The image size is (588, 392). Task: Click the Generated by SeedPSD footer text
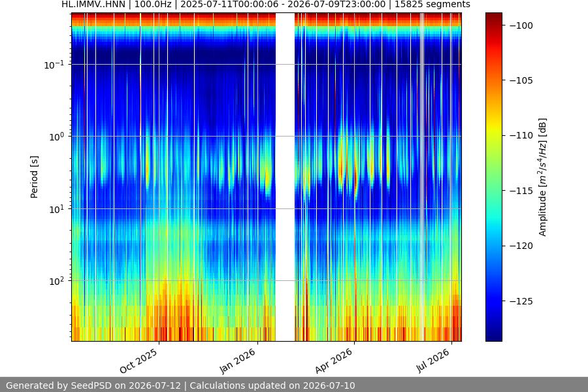pos(180,385)
